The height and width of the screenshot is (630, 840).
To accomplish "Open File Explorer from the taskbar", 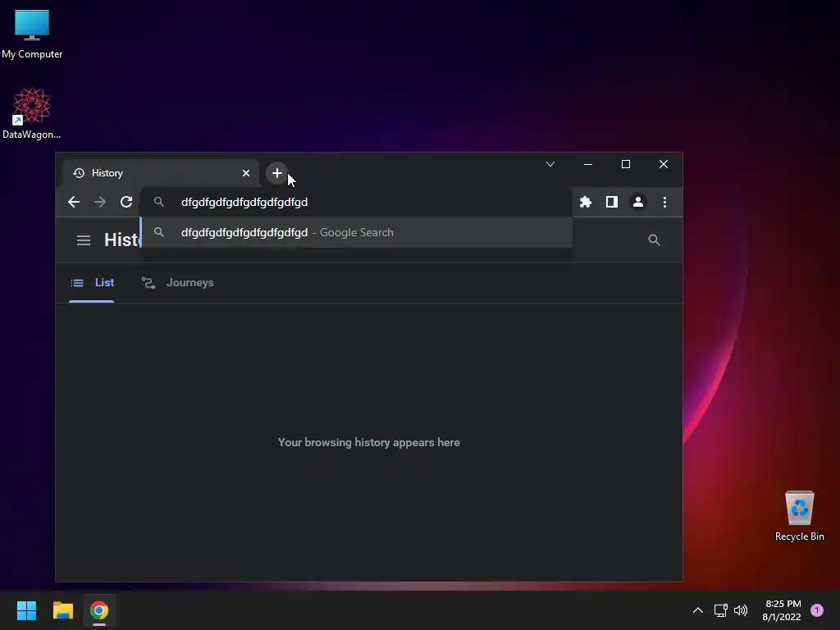I will (x=62, y=610).
